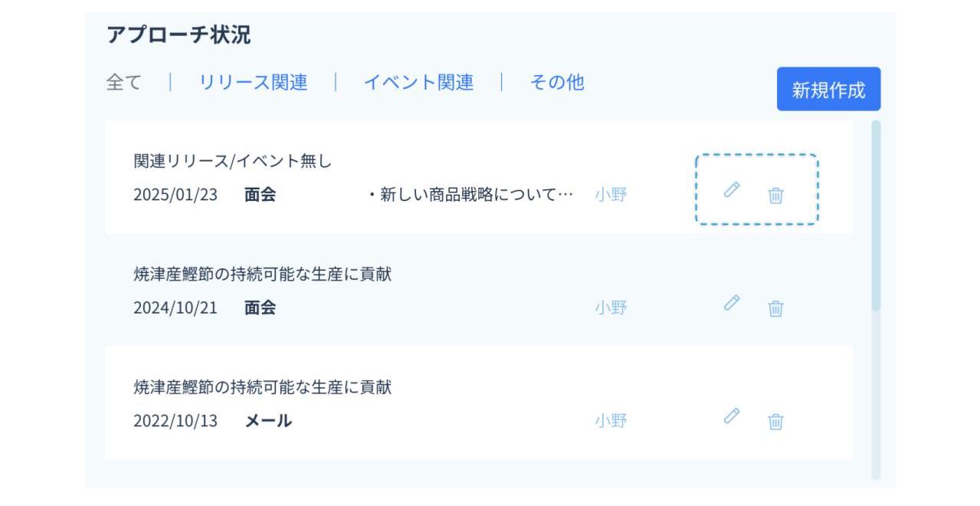Filter by その他 category
Image resolution: width=980 pixels, height=506 pixels.
pyautogui.click(x=557, y=82)
